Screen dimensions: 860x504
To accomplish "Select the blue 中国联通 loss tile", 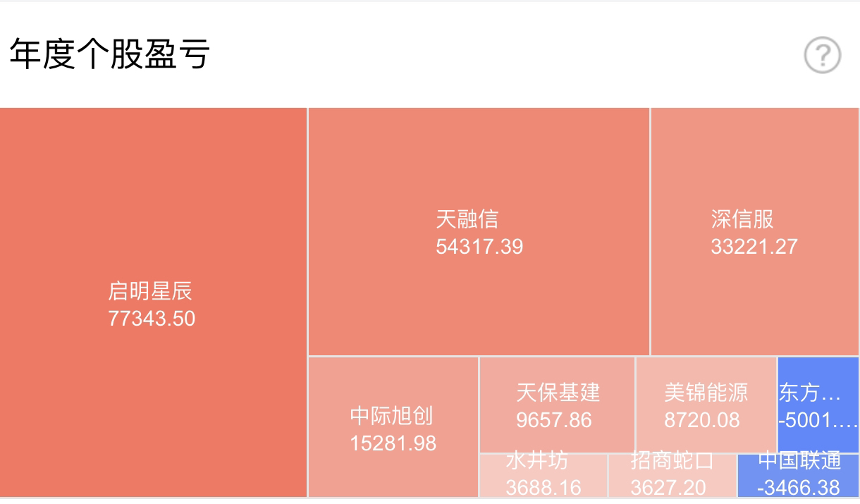I will tap(799, 476).
